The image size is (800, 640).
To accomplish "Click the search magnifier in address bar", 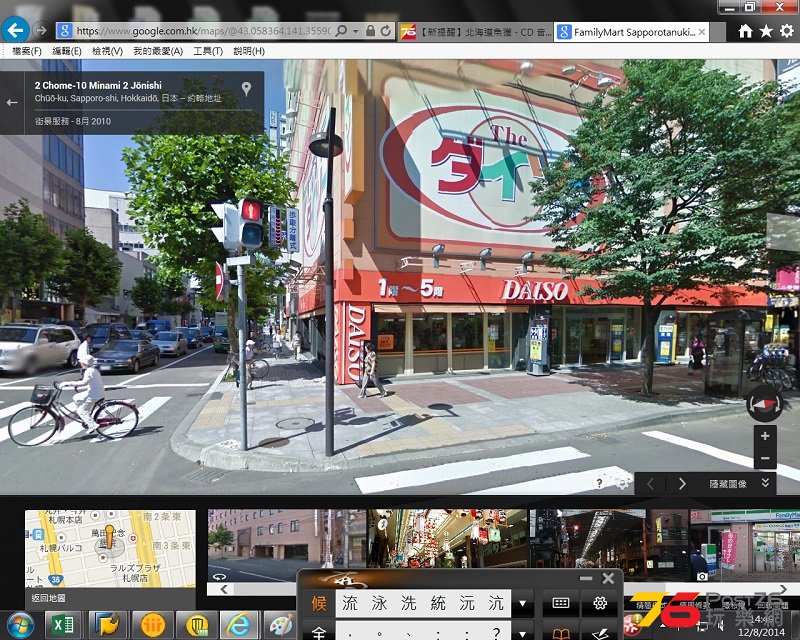I will (341, 31).
